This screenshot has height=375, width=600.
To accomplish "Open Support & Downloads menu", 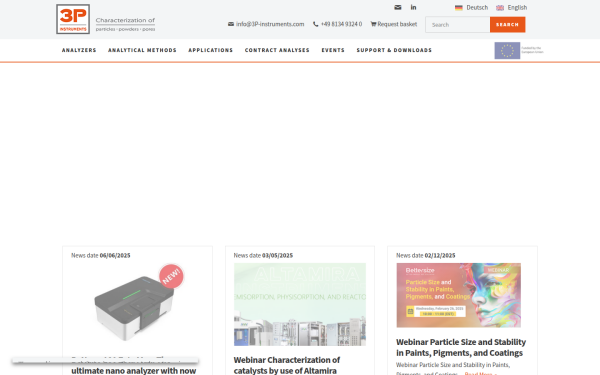I will (x=394, y=50).
